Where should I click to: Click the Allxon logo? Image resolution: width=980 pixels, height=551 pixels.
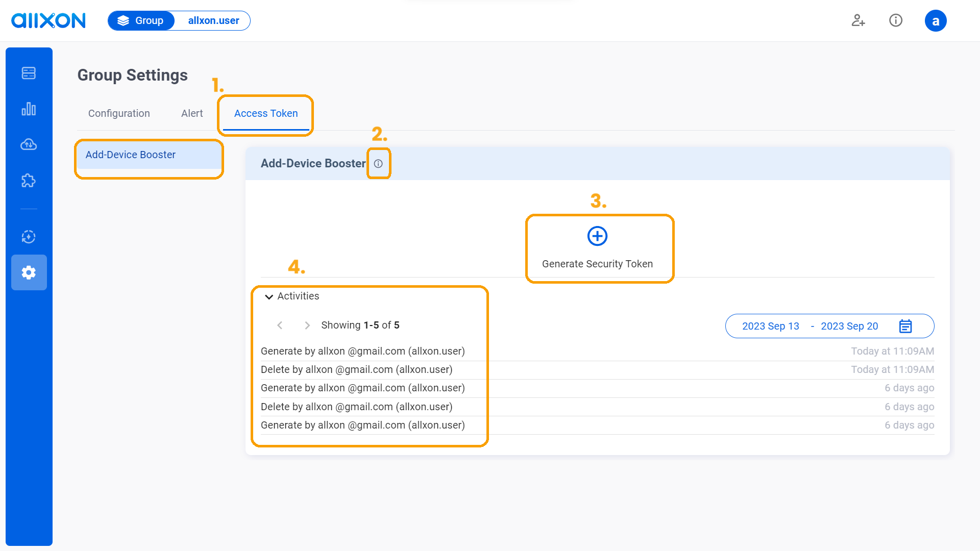coord(48,20)
